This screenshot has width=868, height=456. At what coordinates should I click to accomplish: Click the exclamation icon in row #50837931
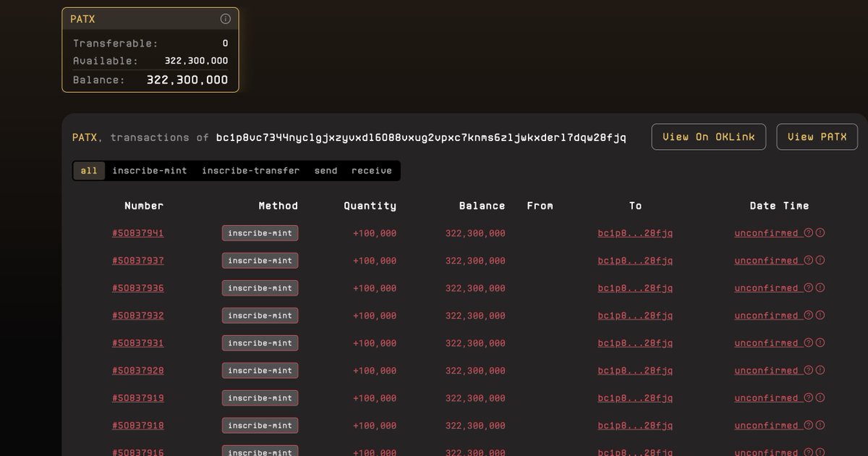[x=820, y=343]
